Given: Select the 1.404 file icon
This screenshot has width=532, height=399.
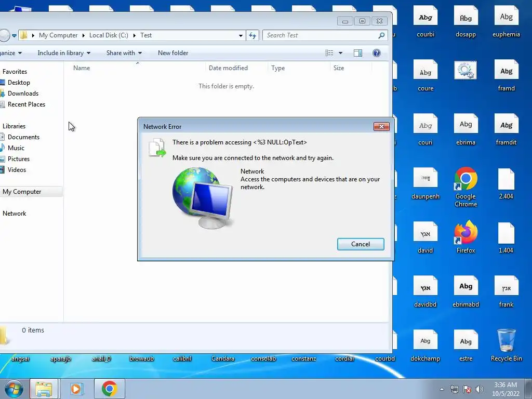Looking at the screenshot, I should click(x=506, y=237).
